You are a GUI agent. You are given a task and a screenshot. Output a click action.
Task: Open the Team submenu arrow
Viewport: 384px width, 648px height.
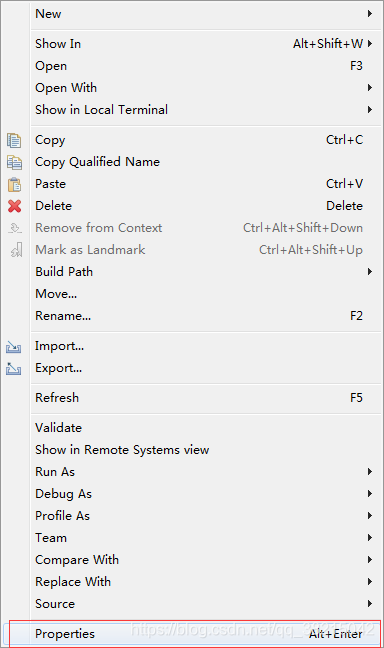pyautogui.click(x=370, y=538)
